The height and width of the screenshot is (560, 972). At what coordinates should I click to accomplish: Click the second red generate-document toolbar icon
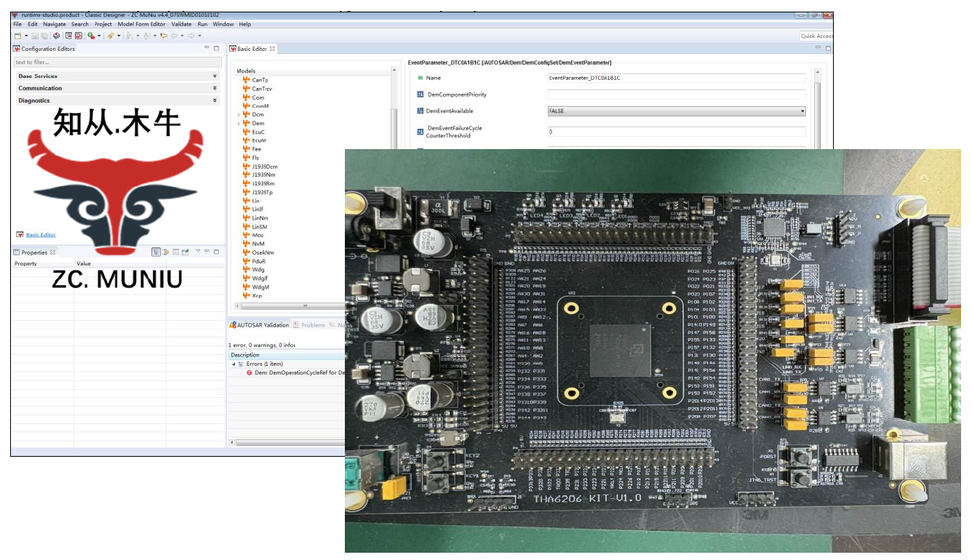[79, 36]
